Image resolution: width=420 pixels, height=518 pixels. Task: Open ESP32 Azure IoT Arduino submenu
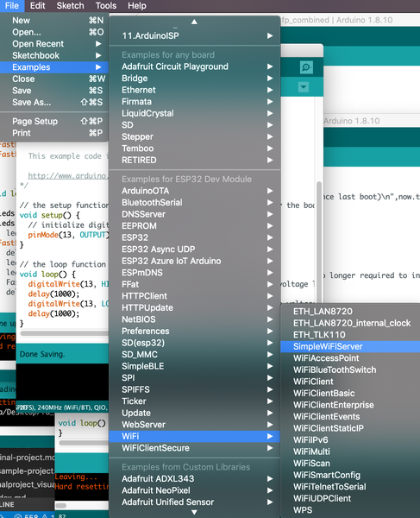(194, 261)
